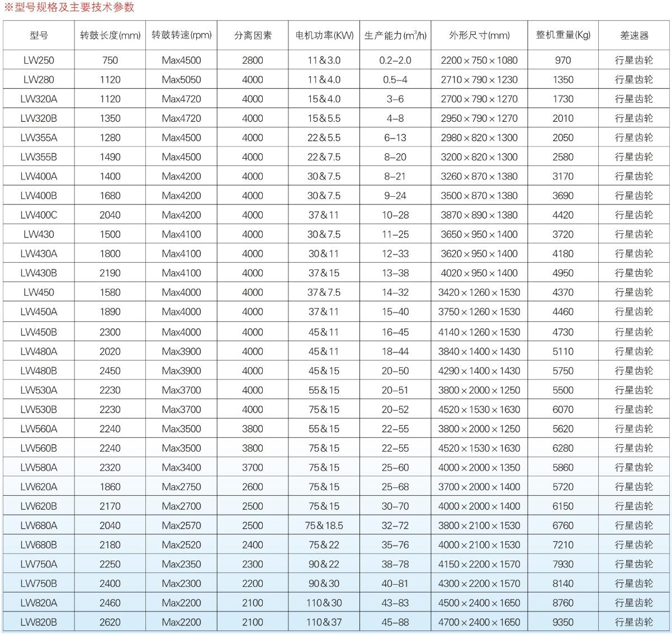Select the 75&18.5 motor power cell
The width and height of the screenshot is (672, 635).
(x=324, y=525)
